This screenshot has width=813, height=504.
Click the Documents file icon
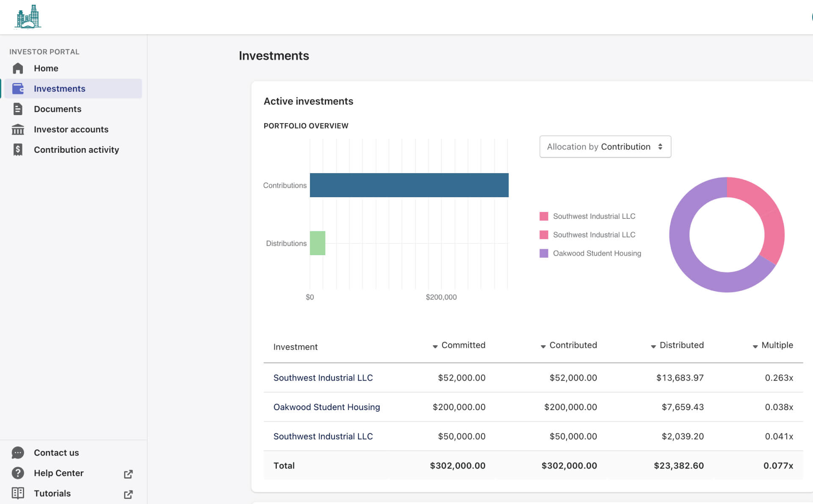pyautogui.click(x=18, y=109)
